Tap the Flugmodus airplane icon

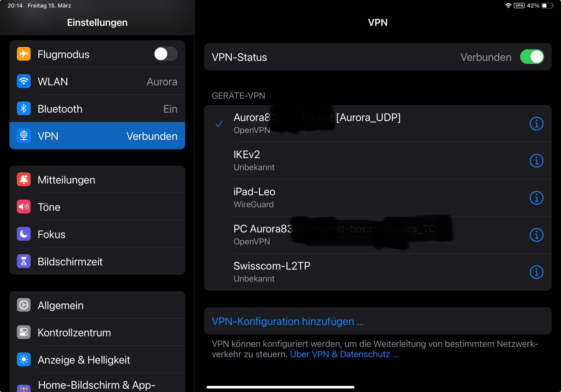24,54
